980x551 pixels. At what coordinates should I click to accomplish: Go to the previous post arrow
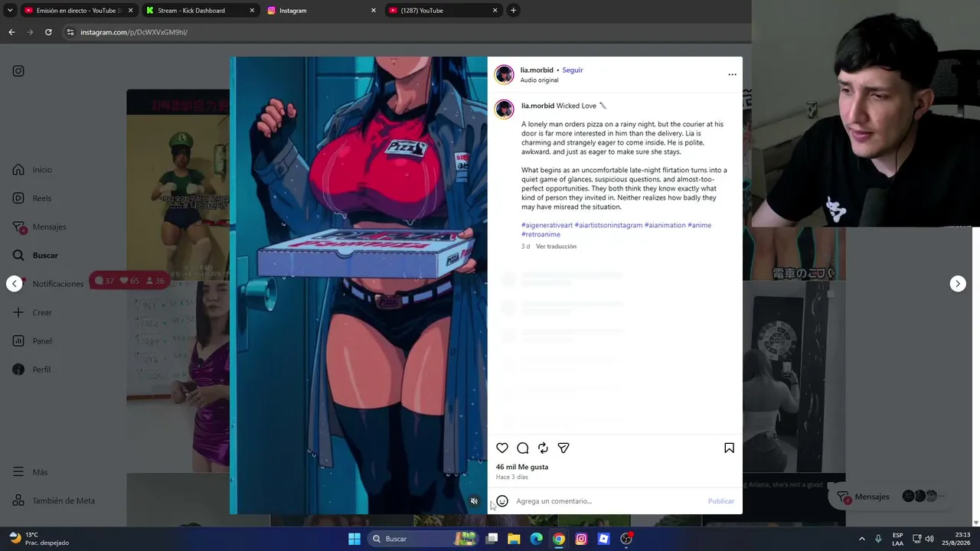tap(15, 284)
